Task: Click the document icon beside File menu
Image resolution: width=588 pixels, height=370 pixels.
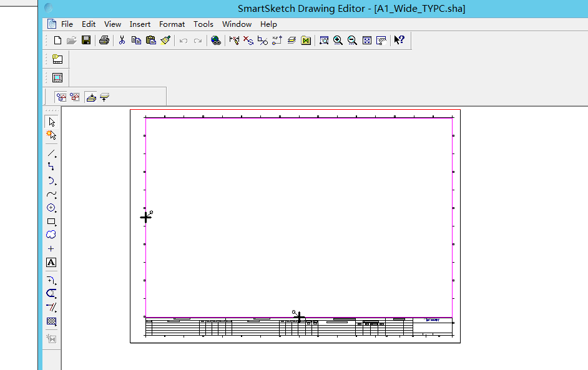Action: [x=51, y=24]
